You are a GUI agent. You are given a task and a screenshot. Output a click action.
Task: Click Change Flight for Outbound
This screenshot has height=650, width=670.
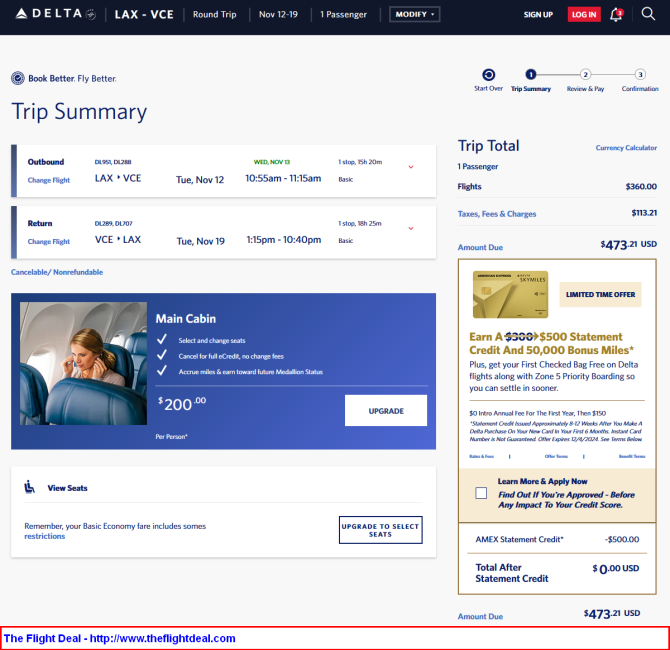coord(49,180)
